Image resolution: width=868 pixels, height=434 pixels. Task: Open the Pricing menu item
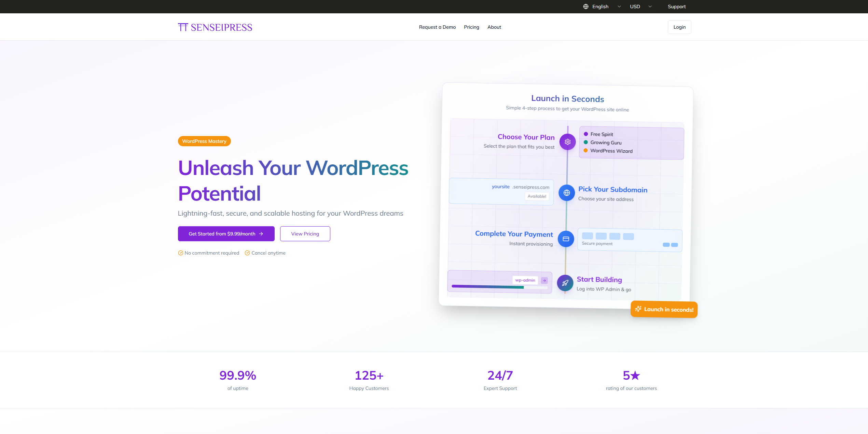(471, 27)
